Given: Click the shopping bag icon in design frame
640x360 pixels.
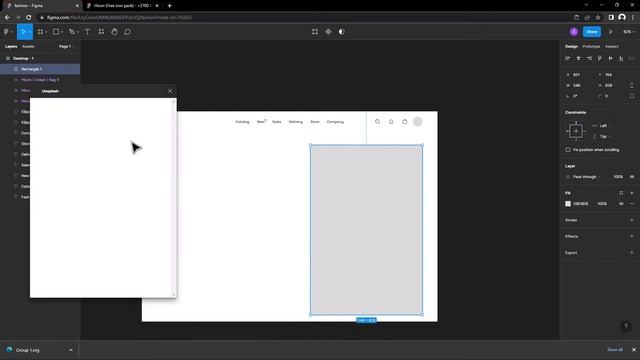Looking at the screenshot, I should coord(404,122).
